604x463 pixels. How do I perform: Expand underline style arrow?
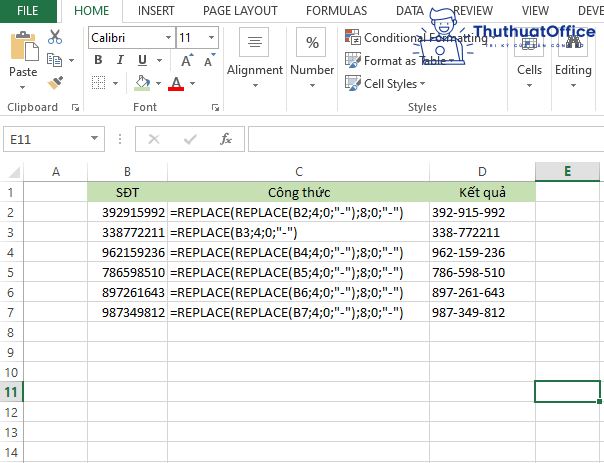tap(159, 60)
